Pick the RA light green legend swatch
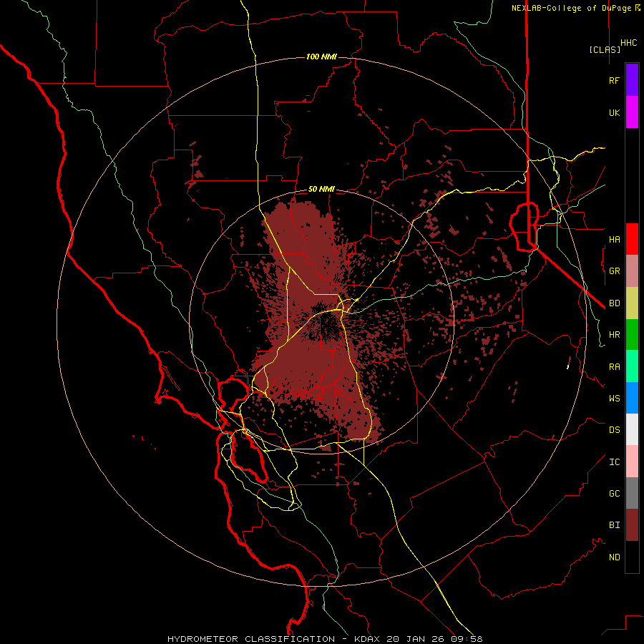This screenshot has width=644, height=644. click(632, 366)
